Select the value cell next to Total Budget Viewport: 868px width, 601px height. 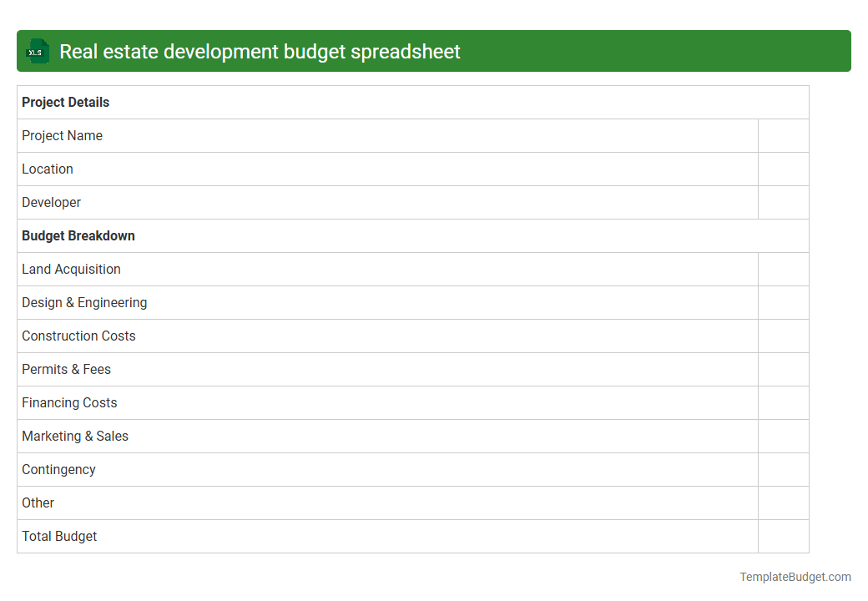[783, 536]
